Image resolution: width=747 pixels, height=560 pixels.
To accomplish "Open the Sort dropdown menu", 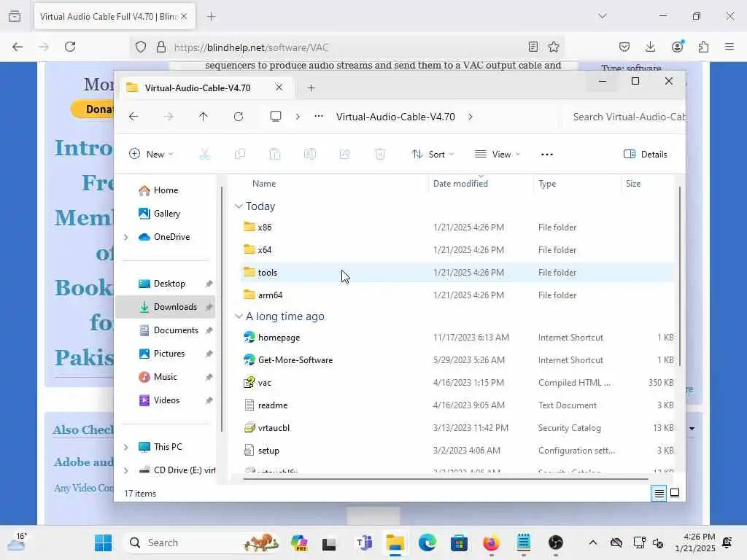I will click(x=433, y=155).
